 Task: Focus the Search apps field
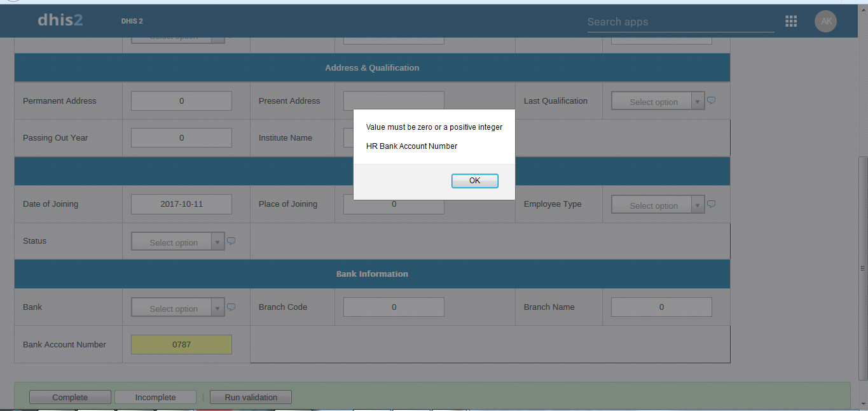pyautogui.click(x=680, y=22)
